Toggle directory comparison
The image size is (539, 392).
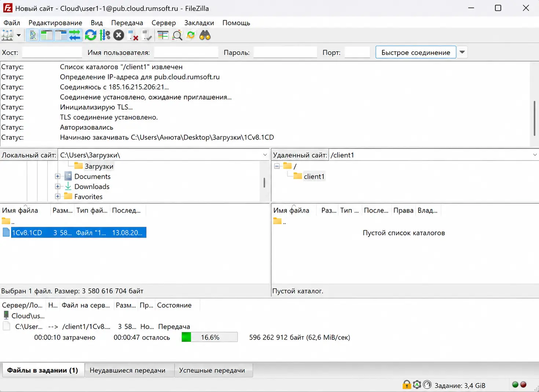point(177,35)
